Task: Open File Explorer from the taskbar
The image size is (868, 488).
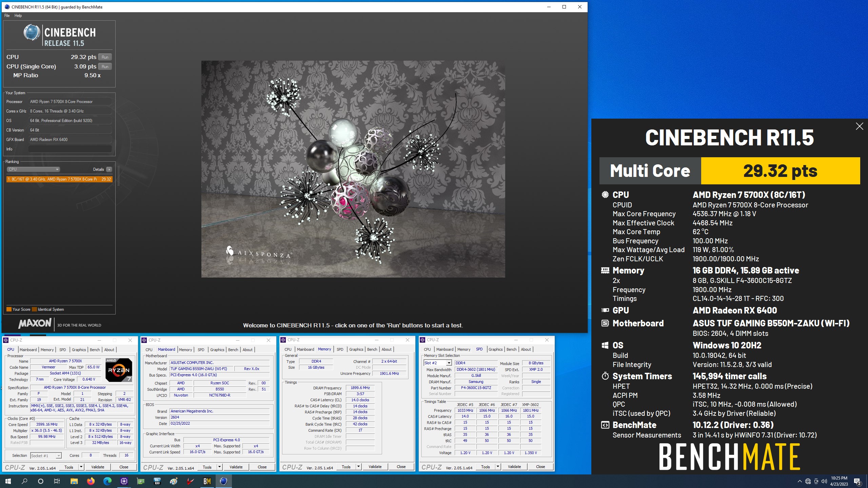Action: click(74, 481)
